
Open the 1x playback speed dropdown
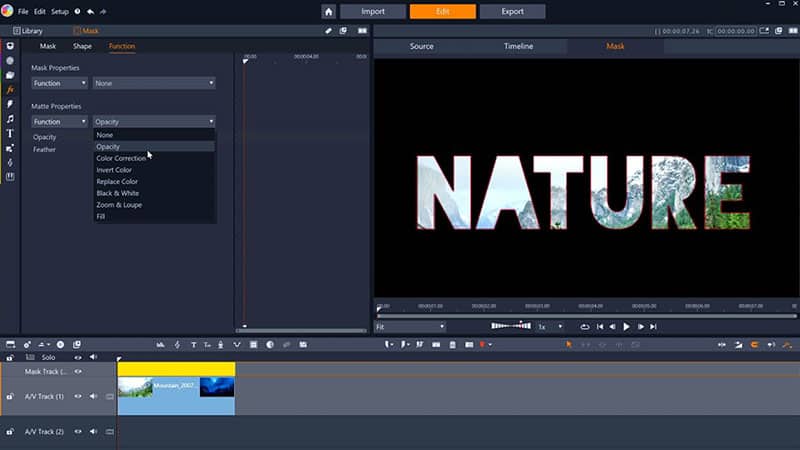(x=548, y=326)
